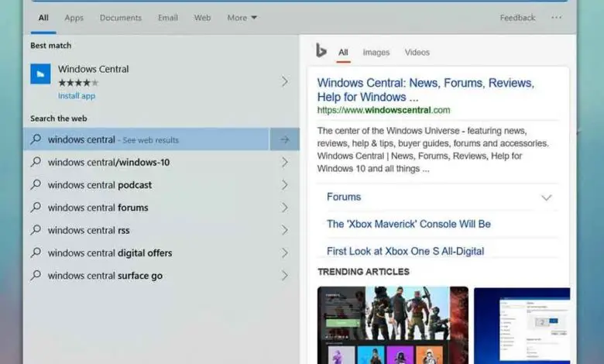Image resolution: width=604 pixels, height=364 pixels.
Task: Click the Bing logo in preview pane
Action: pos(321,50)
